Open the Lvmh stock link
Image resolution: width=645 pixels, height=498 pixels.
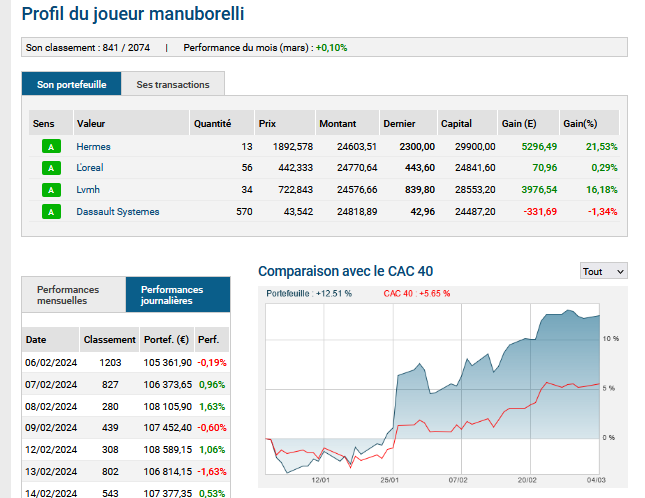click(88, 190)
